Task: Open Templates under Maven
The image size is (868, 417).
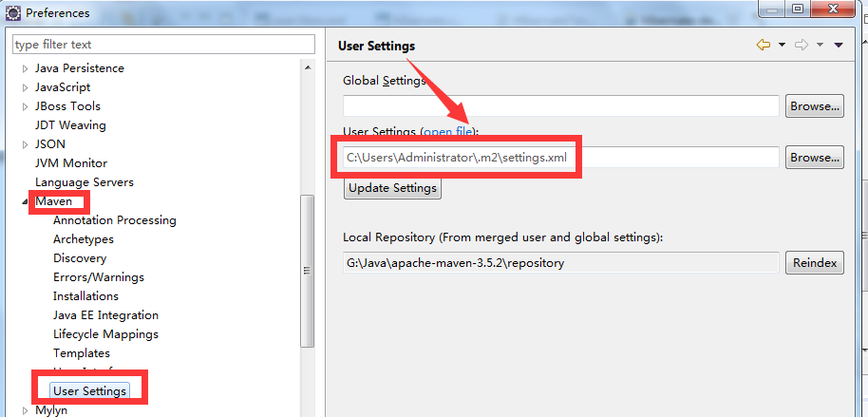Action: point(82,352)
